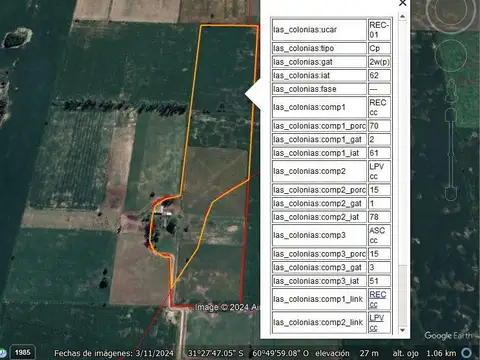Image resolution: width=480 pixels, height=360 pixels.
Task: Open the LPV cc link for comp2_link
Action: point(377,322)
